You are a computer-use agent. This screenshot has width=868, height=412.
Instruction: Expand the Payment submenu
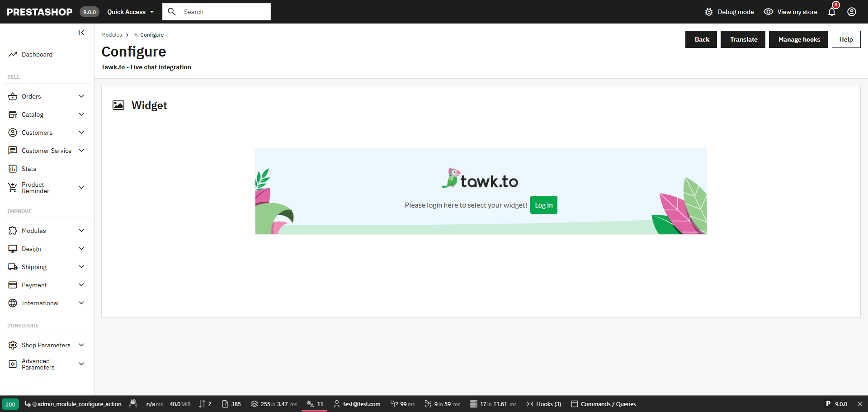coord(81,285)
